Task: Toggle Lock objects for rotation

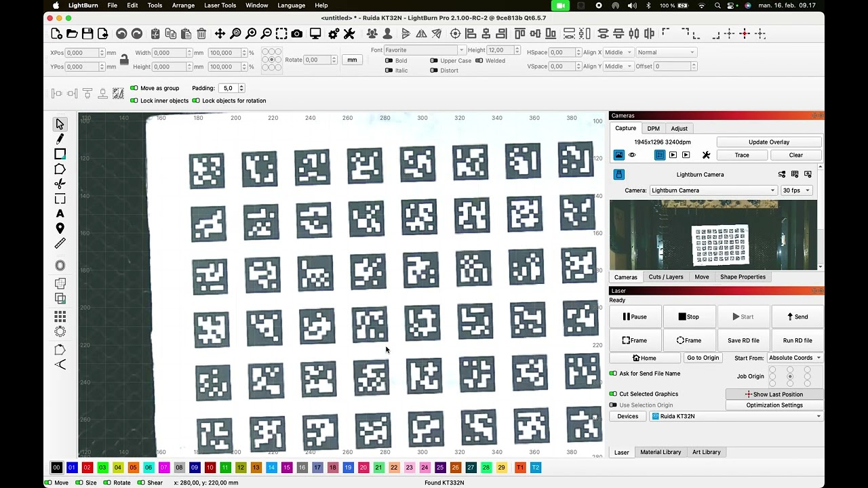Action: [x=196, y=101]
